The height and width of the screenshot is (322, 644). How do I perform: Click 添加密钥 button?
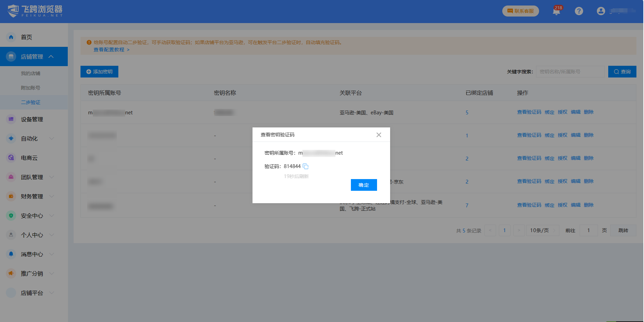click(99, 72)
